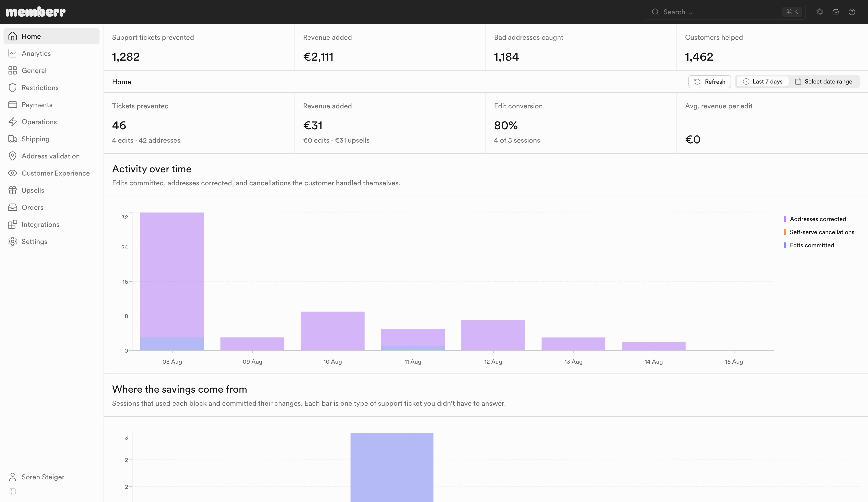Click the Edits committed legend swatch
868x502 pixels.
click(x=785, y=245)
